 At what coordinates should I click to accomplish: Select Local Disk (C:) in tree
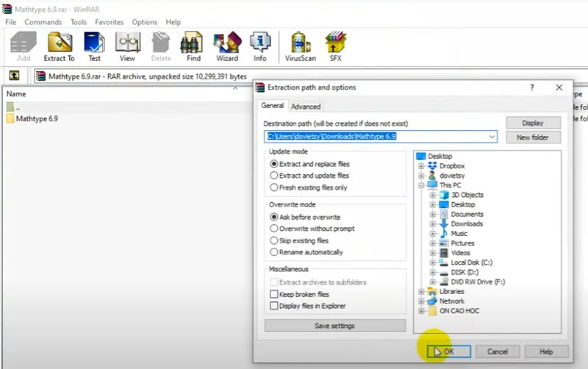coord(471,262)
